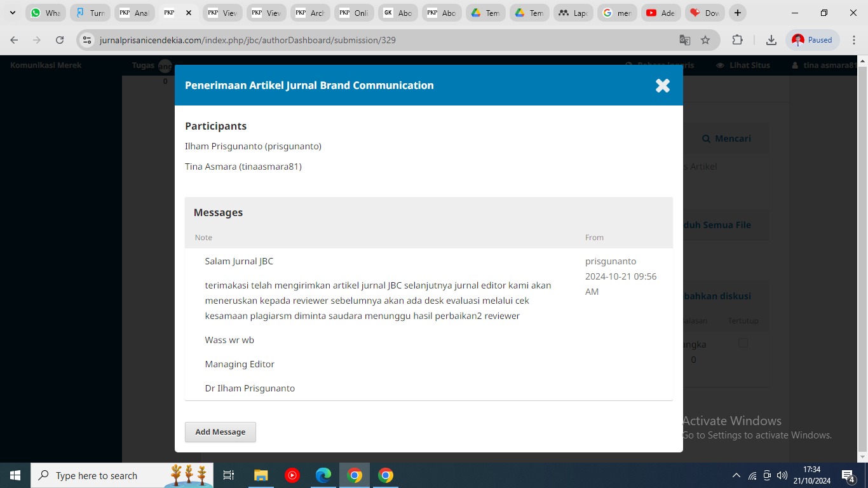The image size is (868, 488).
Task: Open the Chrome three-dot menu
Action: pyautogui.click(x=853, y=40)
